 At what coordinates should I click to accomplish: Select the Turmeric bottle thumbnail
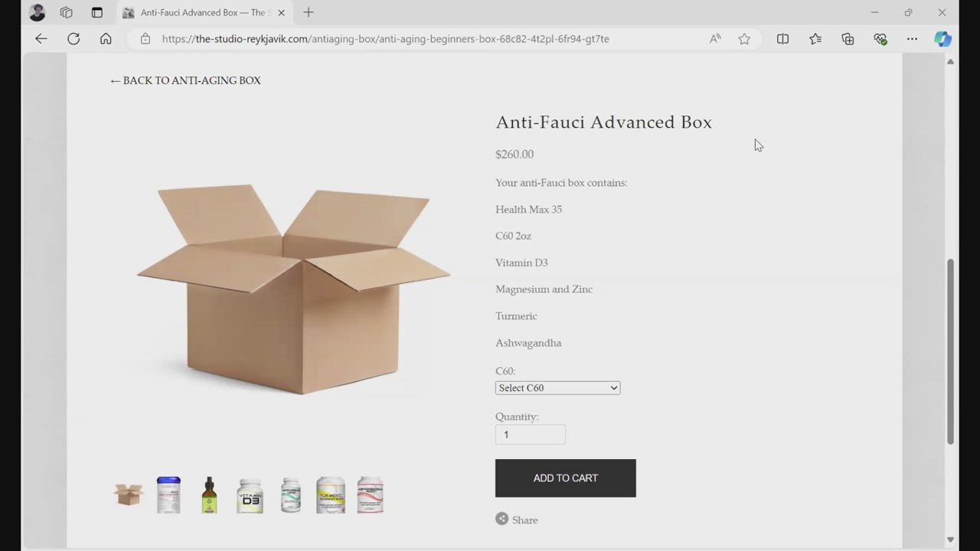click(x=331, y=495)
